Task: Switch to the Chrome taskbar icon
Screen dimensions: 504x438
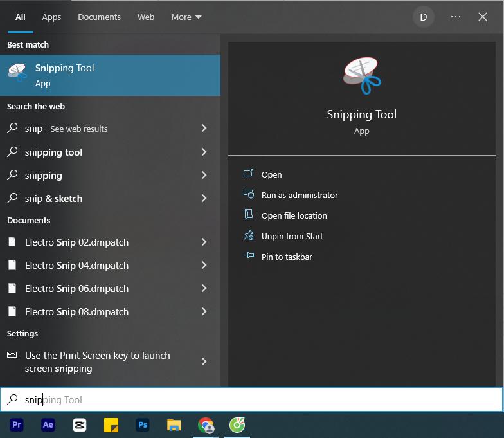Action: (206, 424)
